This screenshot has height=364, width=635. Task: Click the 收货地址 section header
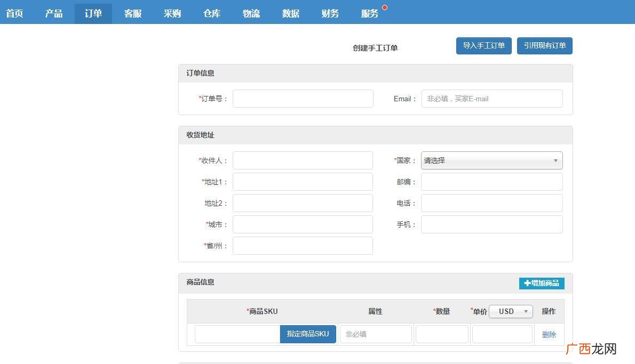click(x=200, y=135)
